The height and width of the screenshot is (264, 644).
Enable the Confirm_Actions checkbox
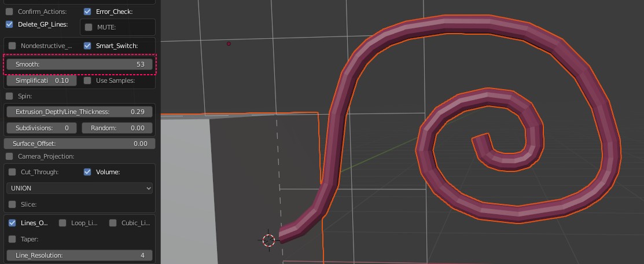9,12
